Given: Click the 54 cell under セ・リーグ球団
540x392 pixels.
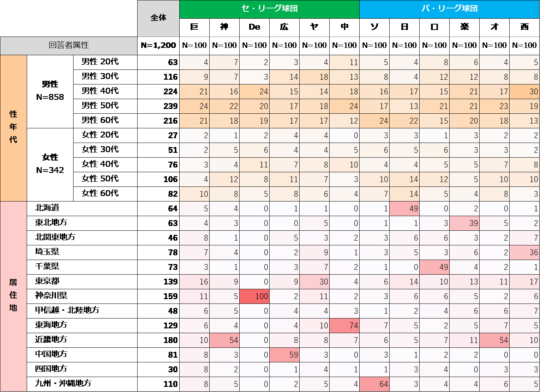Looking at the screenshot, I should 224,340.
